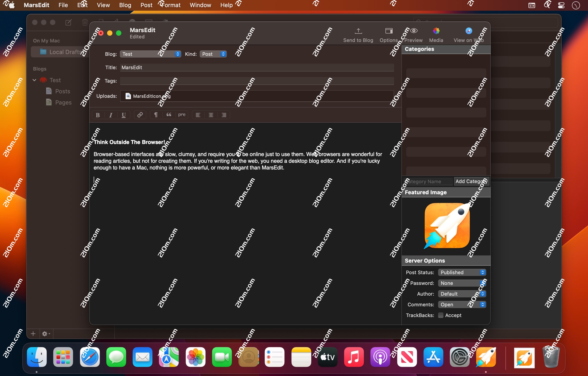Select center text alignment
Screen dimensions: 588x376
click(211, 115)
